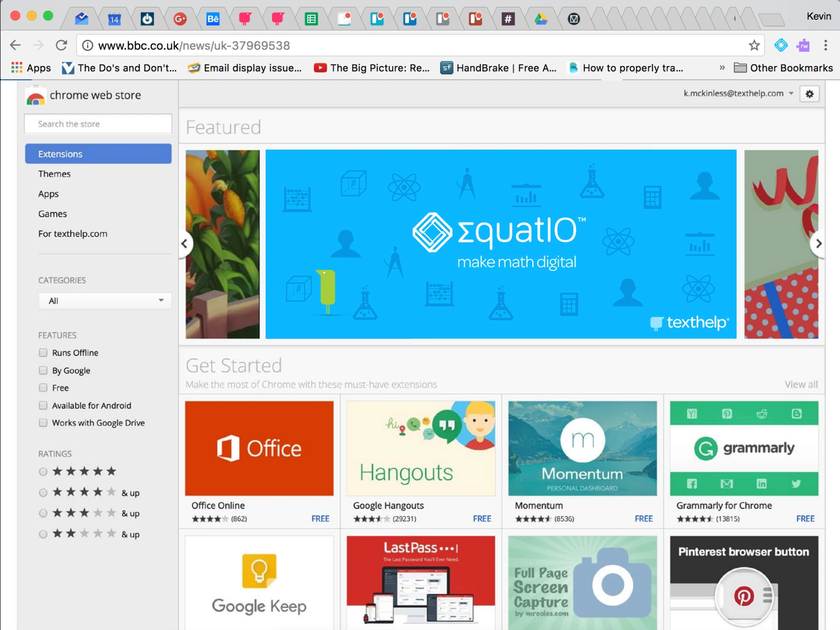The height and width of the screenshot is (630, 840).
Task: Open the Other Bookmarks folder
Action: click(x=783, y=68)
